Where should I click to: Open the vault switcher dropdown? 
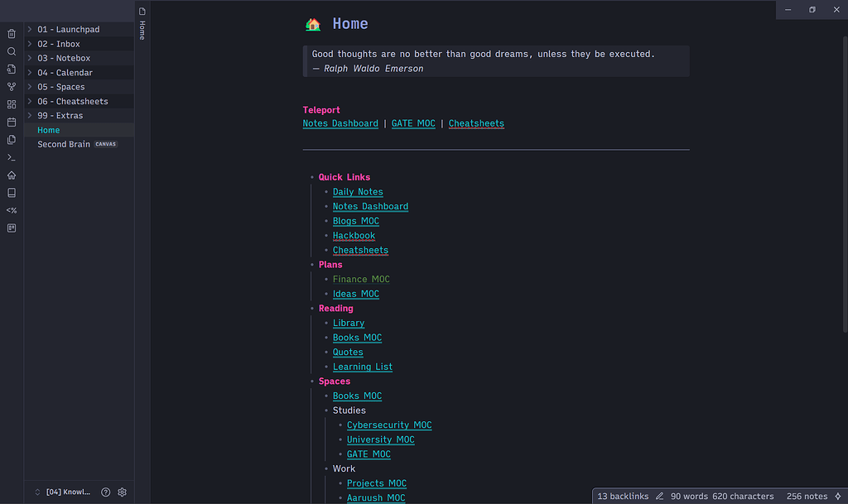[x=63, y=492]
